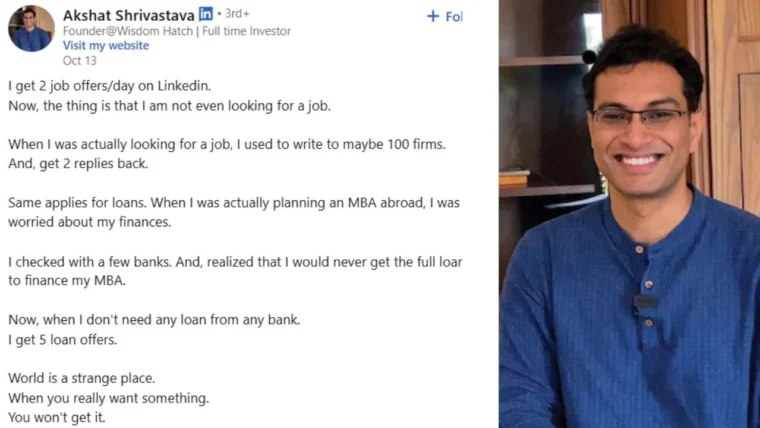The image size is (760, 428).
Task: Click the line 'I get 2 job offers/day'
Action: click(110, 86)
